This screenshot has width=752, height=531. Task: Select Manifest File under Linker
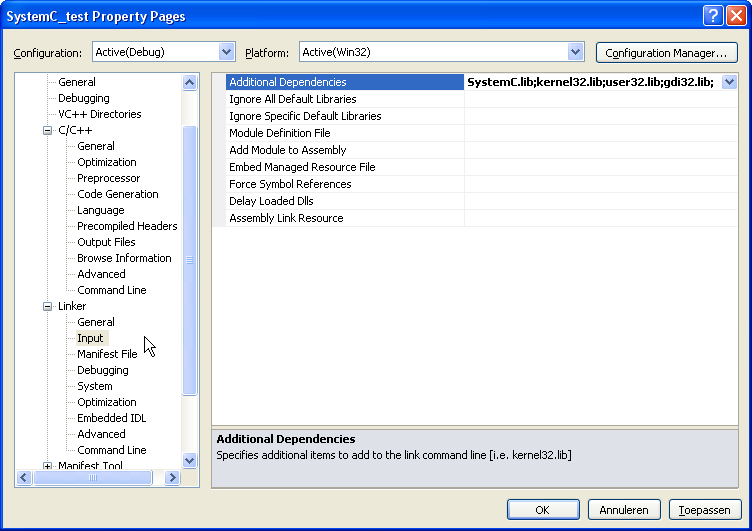tap(107, 354)
